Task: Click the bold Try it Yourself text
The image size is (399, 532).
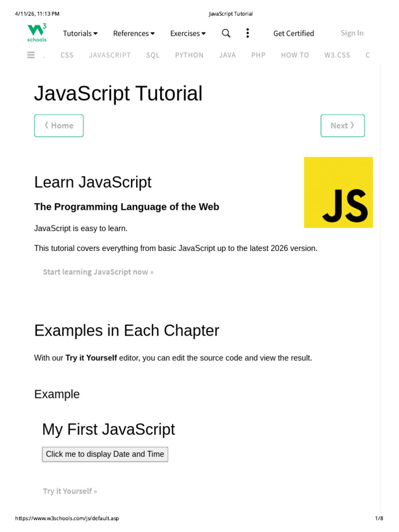Action: point(91,358)
